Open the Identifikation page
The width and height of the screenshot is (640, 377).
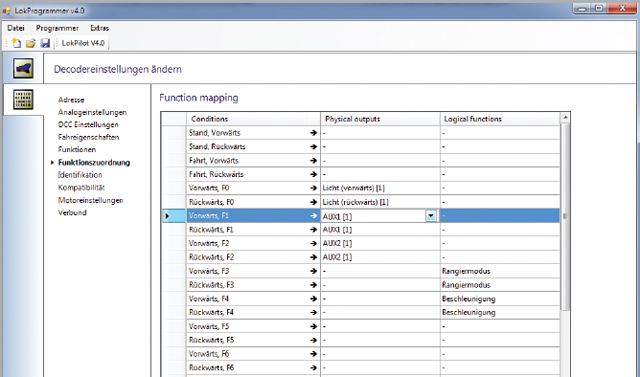pos(80,175)
